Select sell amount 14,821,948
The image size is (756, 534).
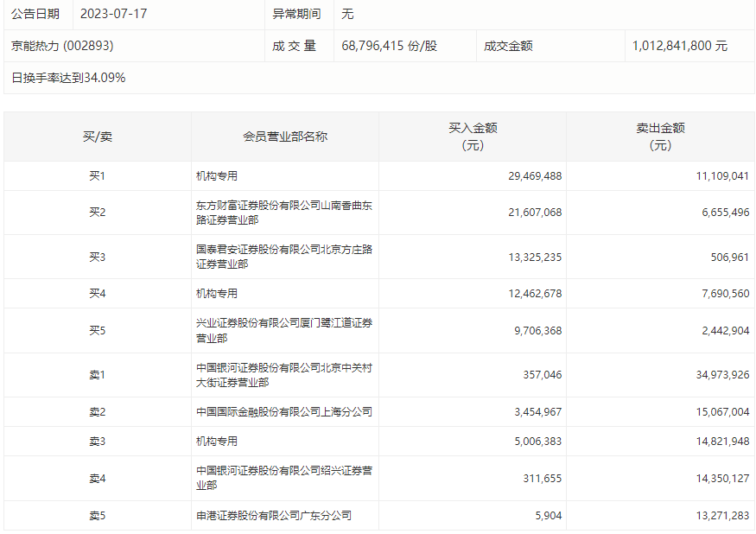click(722, 442)
